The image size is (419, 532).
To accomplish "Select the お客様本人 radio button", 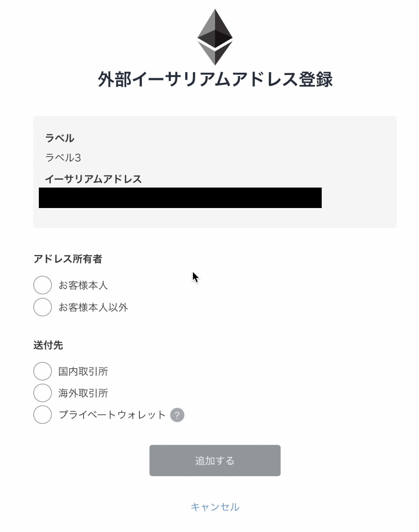I will 42,285.
